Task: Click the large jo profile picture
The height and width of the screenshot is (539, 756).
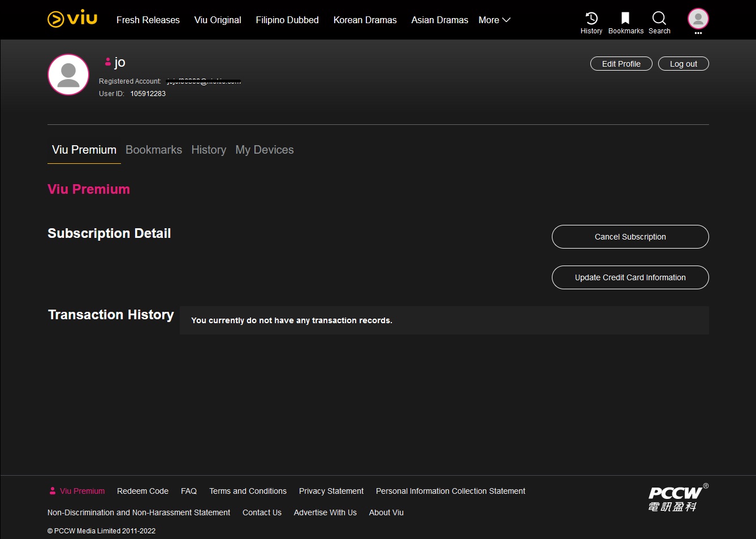Action: (68, 75)
